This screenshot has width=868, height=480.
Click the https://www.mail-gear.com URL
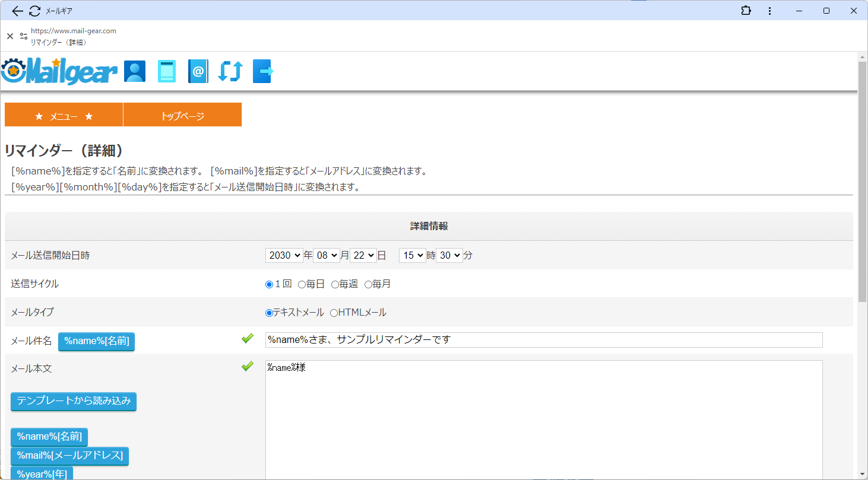(74, 31)
